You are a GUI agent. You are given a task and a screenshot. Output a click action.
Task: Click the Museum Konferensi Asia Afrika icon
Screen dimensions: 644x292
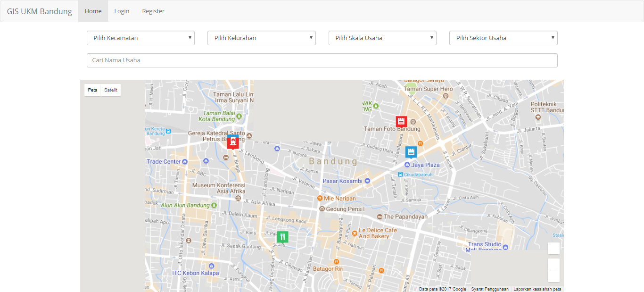(x=238, y=199)
